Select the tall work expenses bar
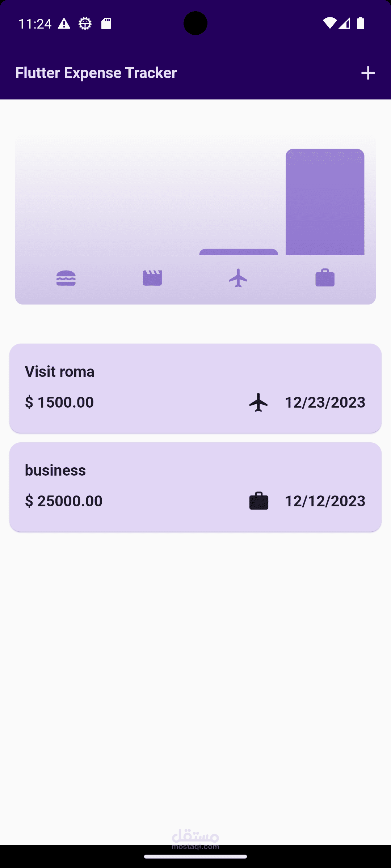The image size is (391, 868). 325,202
